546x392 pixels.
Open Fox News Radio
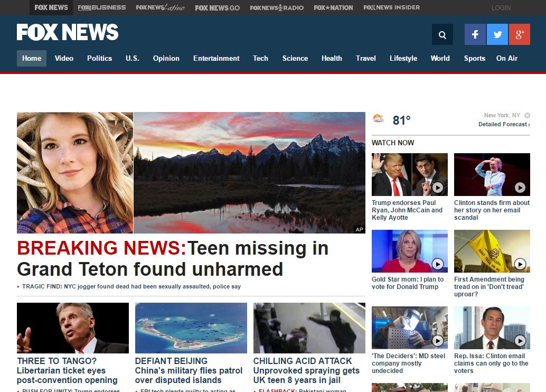(277, 8)
